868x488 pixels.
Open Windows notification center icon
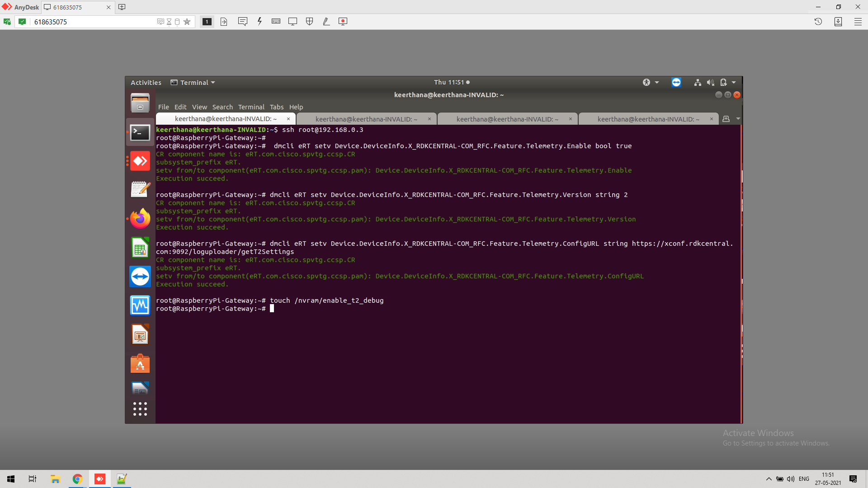853,479
